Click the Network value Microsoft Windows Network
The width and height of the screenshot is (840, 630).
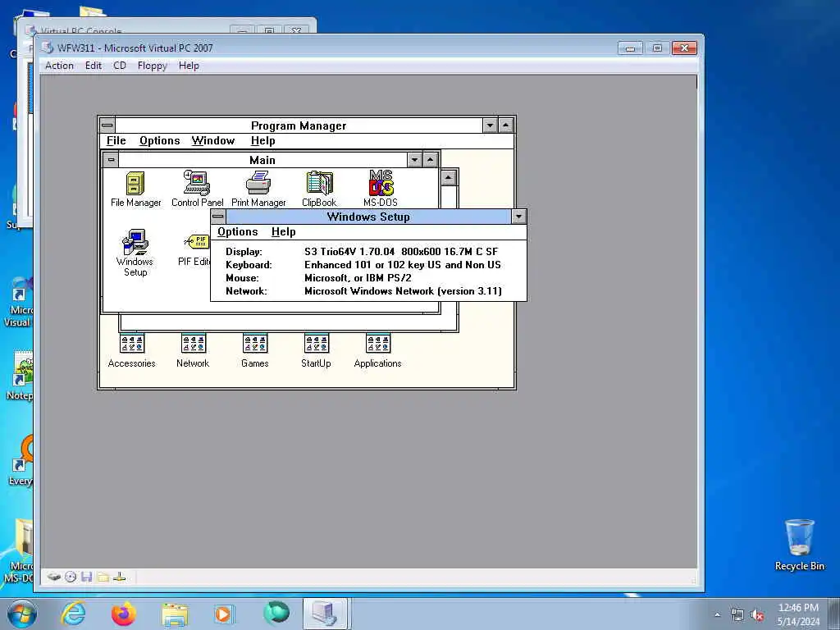click(403, 291)
